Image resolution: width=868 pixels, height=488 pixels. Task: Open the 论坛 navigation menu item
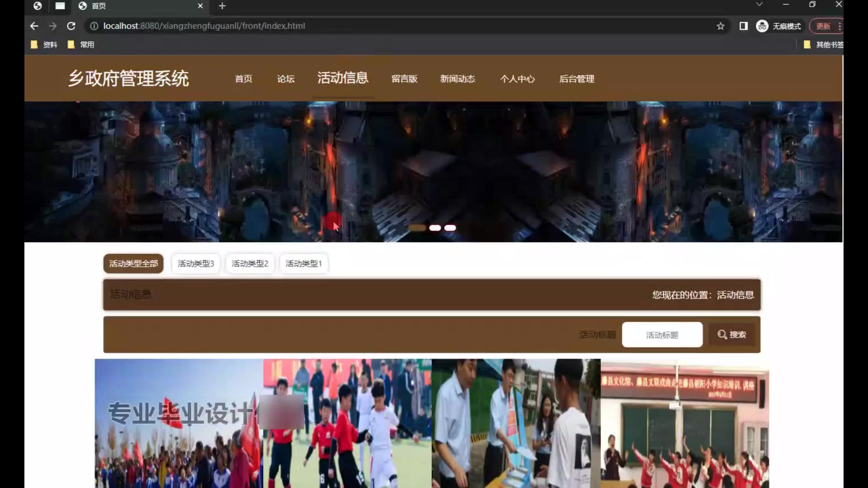click(286, 79)
